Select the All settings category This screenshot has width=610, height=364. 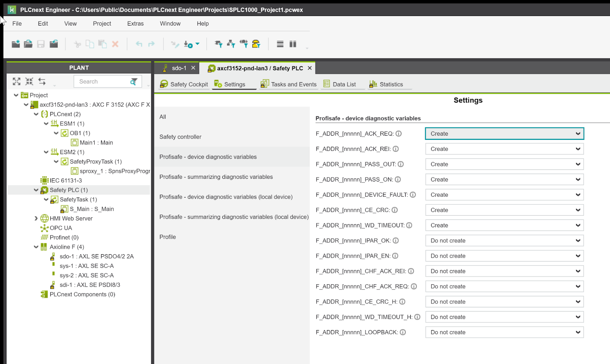232,117
